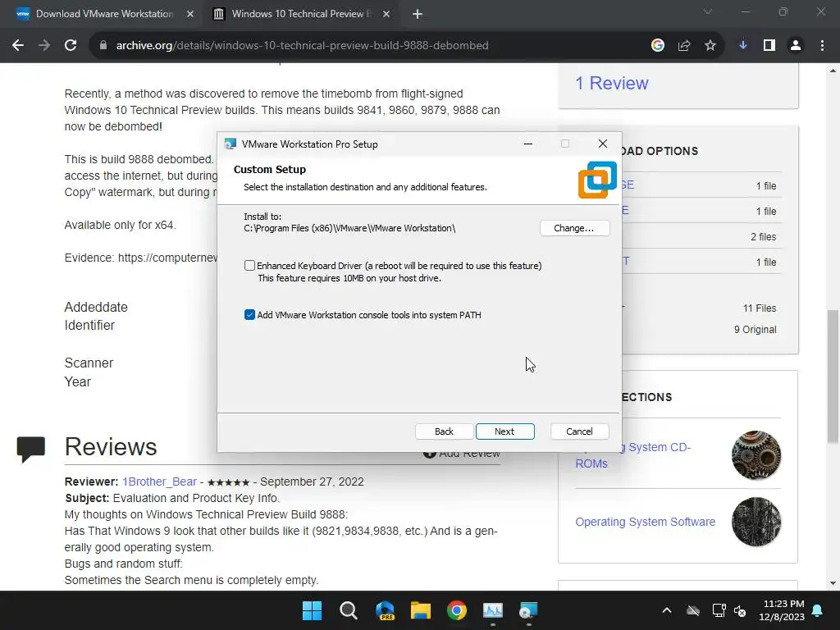Open Chrome from taskbar
This screenshot has width=840, height=630.
pos(456,610)
